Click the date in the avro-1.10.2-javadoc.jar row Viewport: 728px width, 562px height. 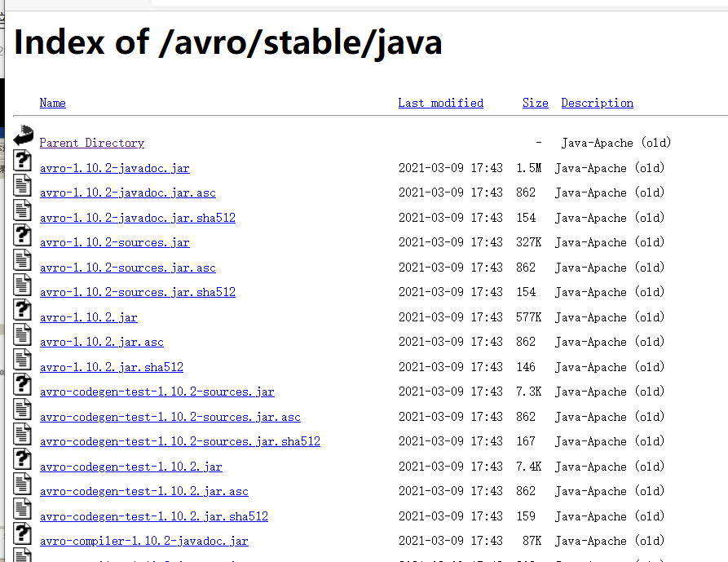click(450, 168)
